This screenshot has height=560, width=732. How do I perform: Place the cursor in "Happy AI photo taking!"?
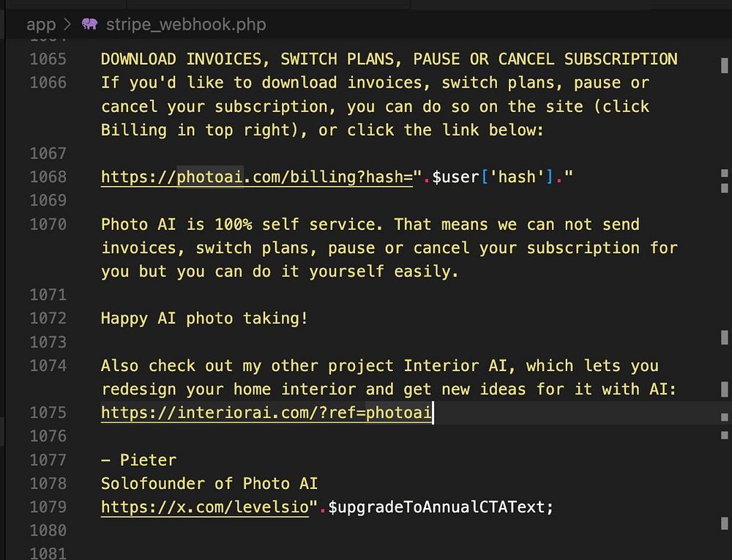coord(204,318)
